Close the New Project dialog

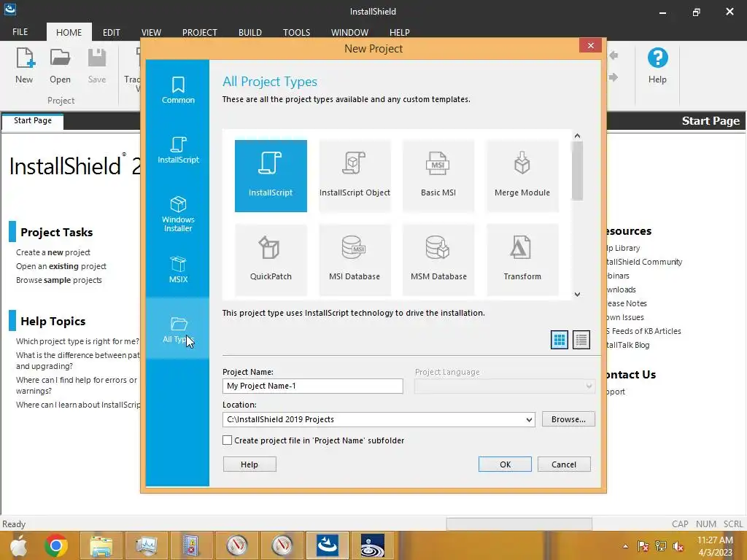click(591, 46)
